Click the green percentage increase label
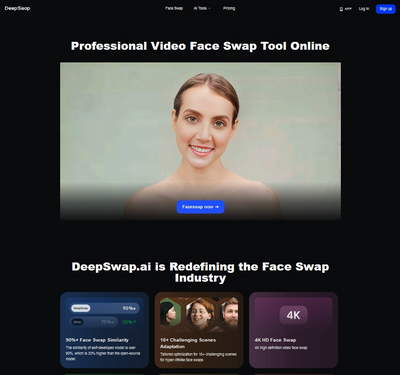The height and width of the screenshot is (375, 400). 129,322
